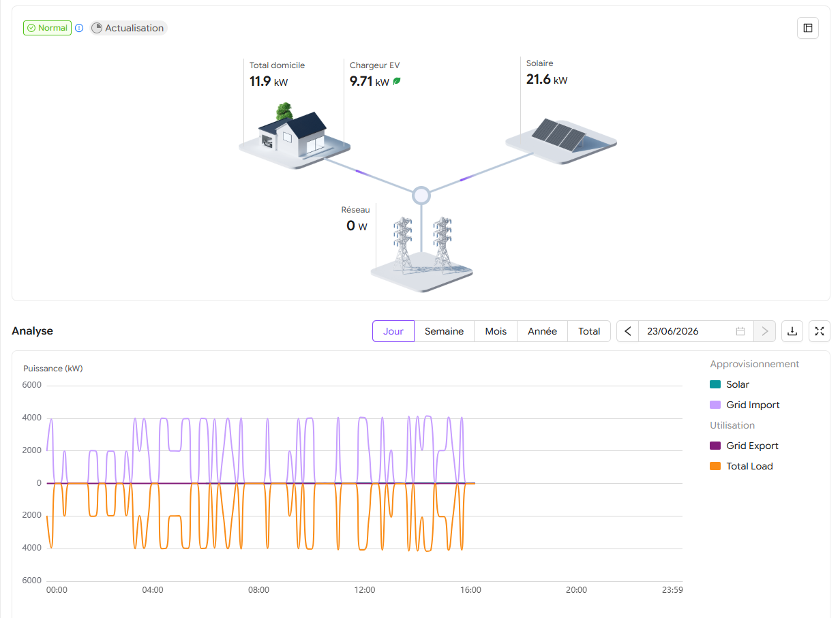Click the Chargeur EV 9.71 kW value
840x618 pixels.
pyautogui.click(x=370, y=82)
